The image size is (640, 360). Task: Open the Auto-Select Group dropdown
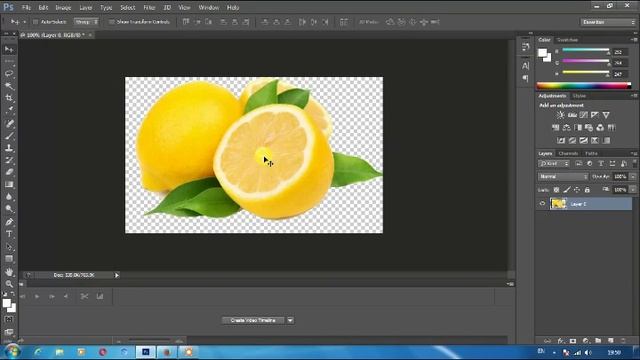[x=86, y=22]
